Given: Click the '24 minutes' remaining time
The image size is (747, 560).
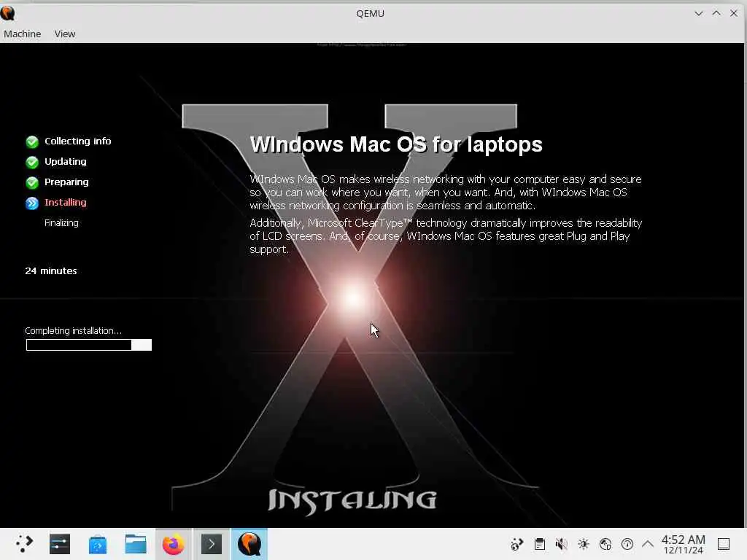Looking at the screenshot, I should 51,271.
